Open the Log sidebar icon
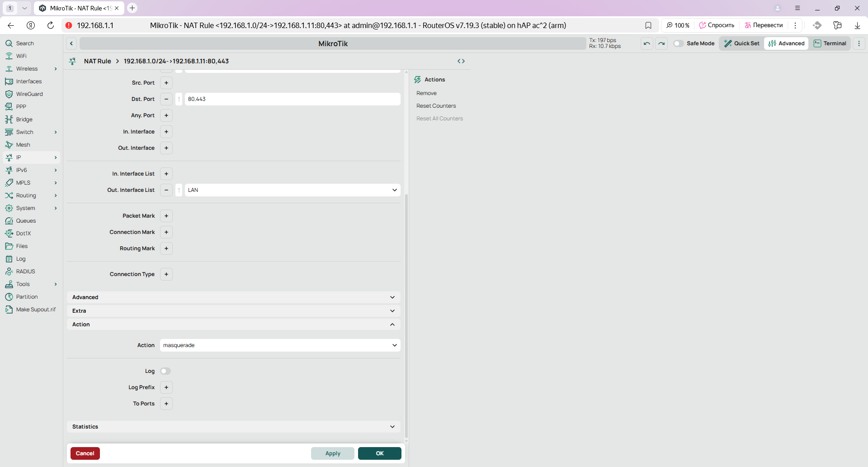This screenshot has width=868, height=467. 9,259
